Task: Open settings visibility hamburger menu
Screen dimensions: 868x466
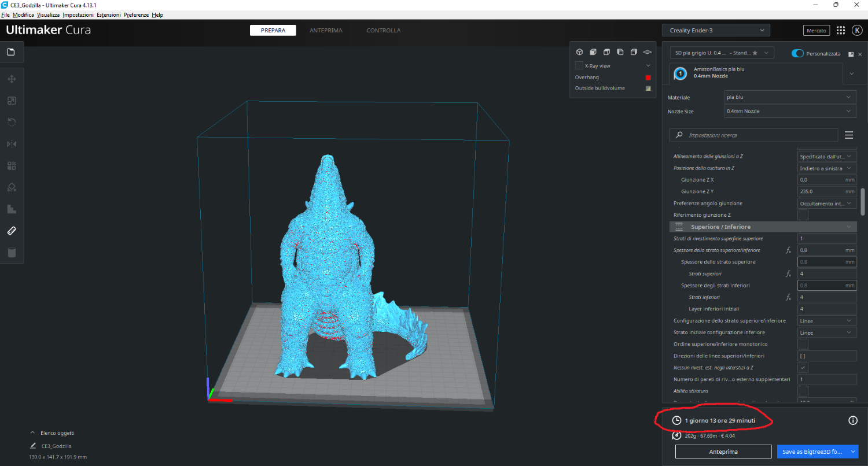Action: tap(849, 135)
